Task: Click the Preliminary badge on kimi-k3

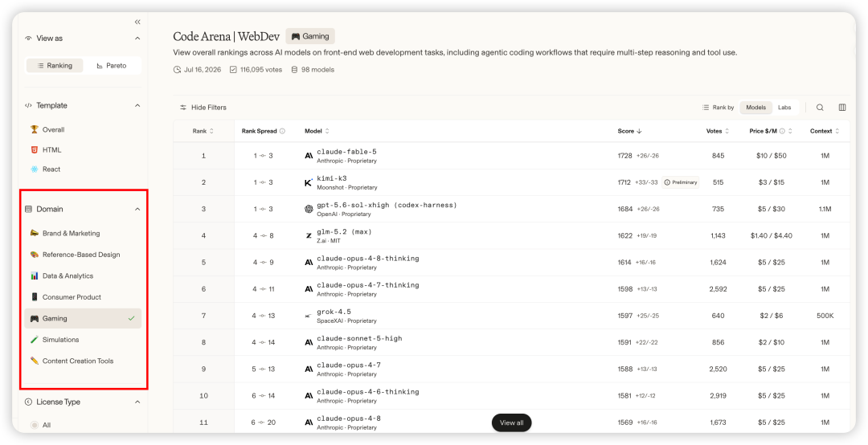Action: [681, 182]
